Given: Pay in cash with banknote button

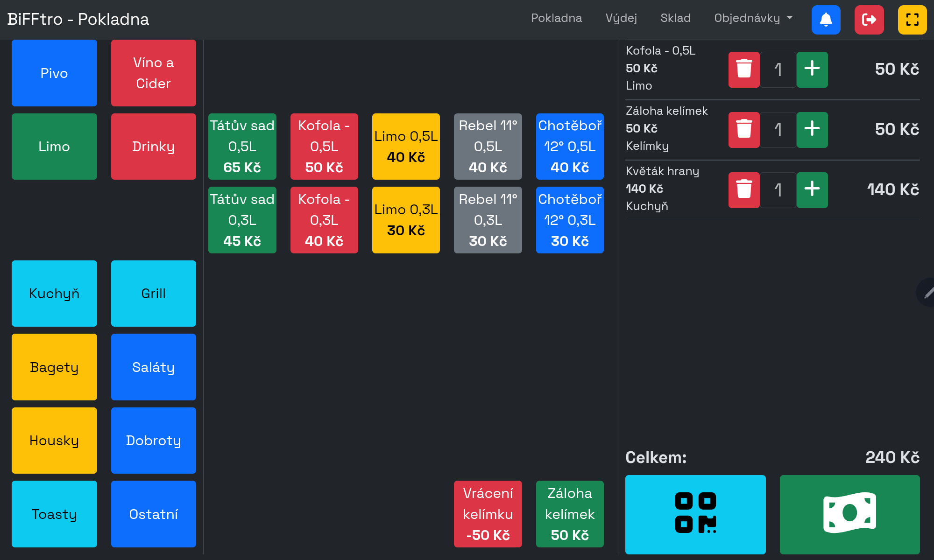Looking at the screenshot, I should (x=849, y=514).
